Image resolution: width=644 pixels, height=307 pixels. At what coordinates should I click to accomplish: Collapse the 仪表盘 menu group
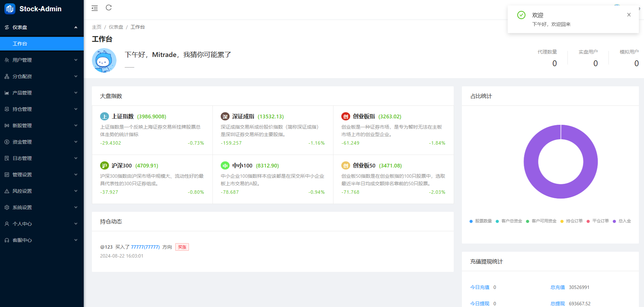(x=42, y=27)
